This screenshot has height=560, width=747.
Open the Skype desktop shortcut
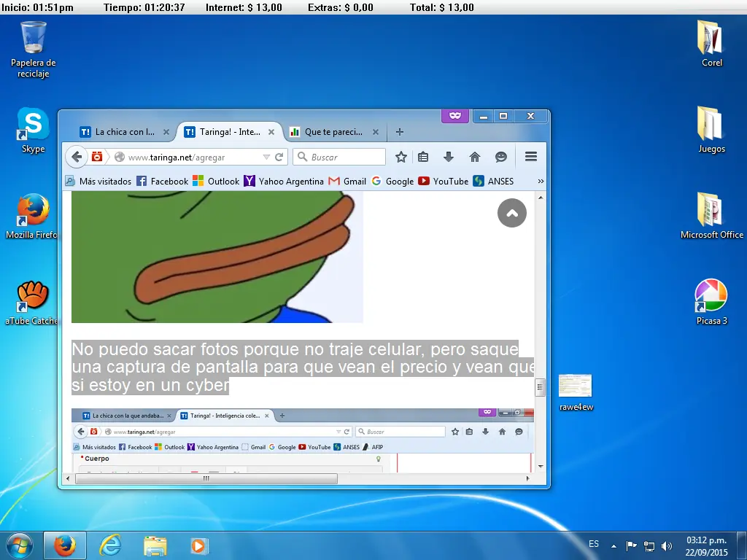click(x=33, y=130)
